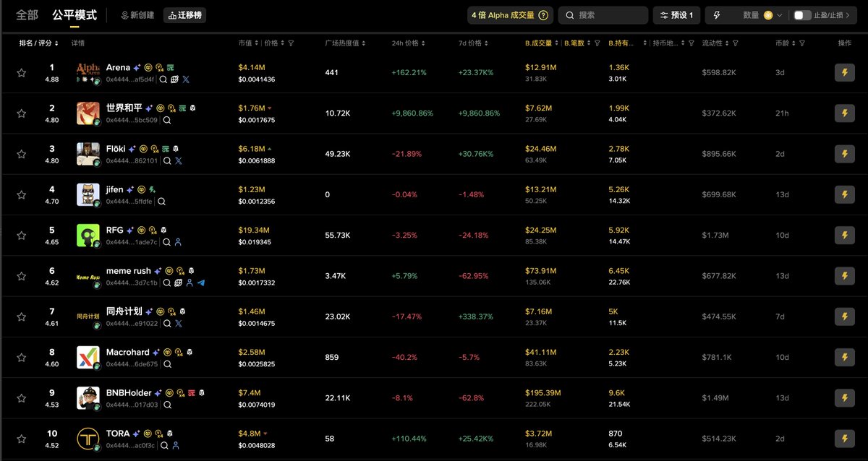Add jifen to favorites via star
868x461 pixels.
pos(22,194)
